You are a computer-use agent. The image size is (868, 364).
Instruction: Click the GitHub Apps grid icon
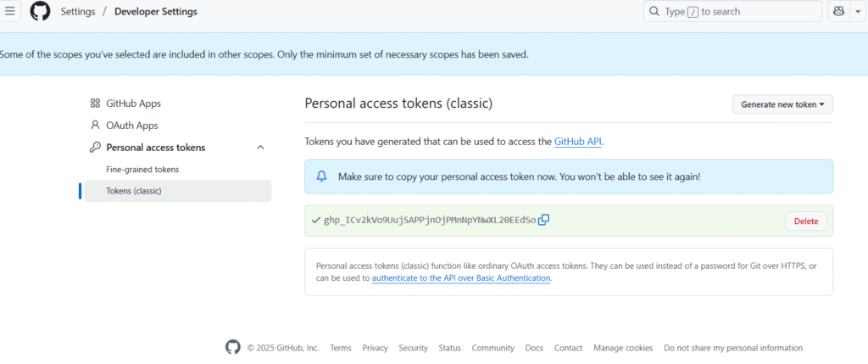pyautogui.click(x=95, y=104)
